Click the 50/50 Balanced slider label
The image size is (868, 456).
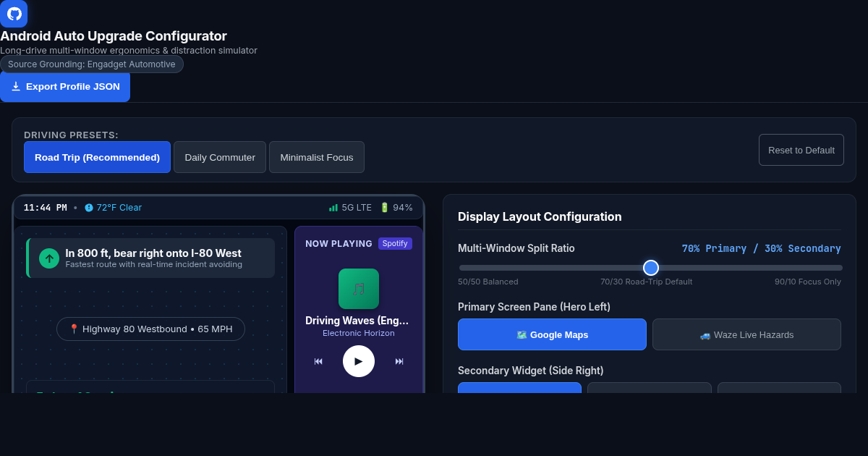point(488,282)
